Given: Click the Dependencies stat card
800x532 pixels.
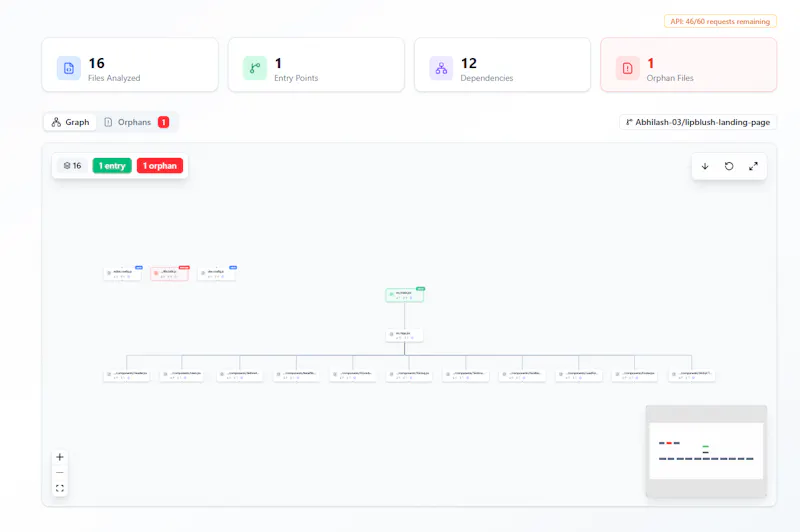Looking at the screenshot, I should click(503, 65).
